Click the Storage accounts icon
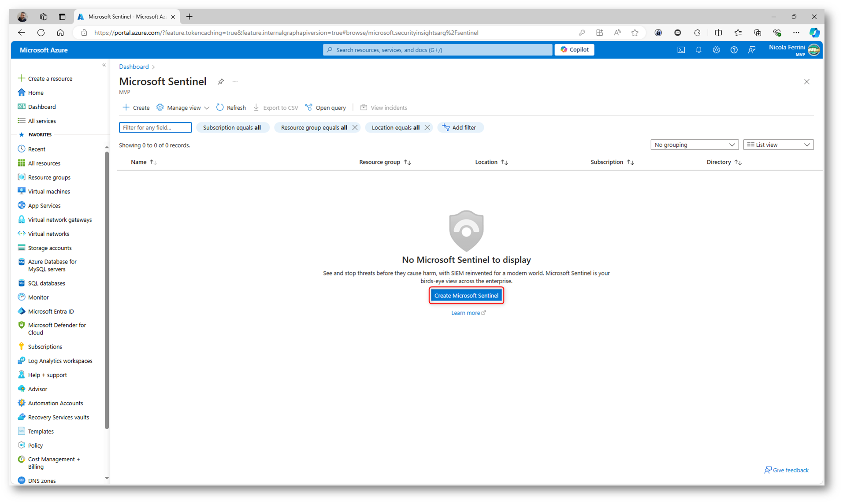This screenshot has height=504, width=843. click(x=21, y=248)
